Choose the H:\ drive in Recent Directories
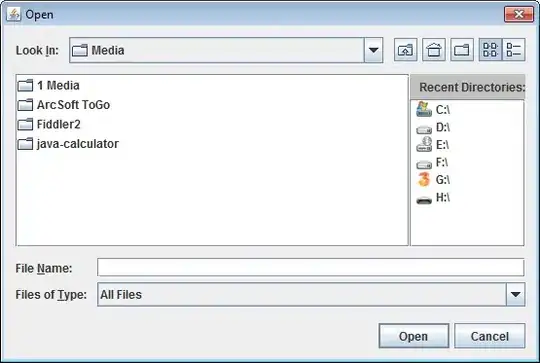 [433, 198]
